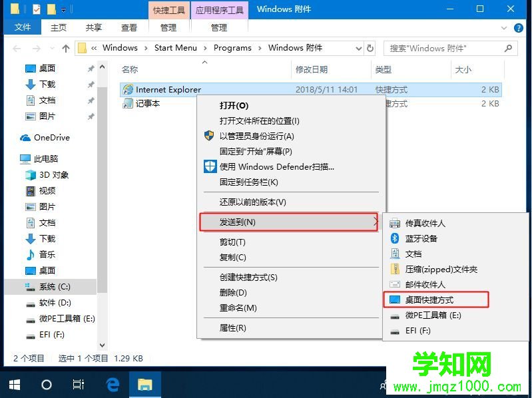532x398 pixels.
Task: Switch to the 共享 ribbon tab
Action: click(94, 27)
